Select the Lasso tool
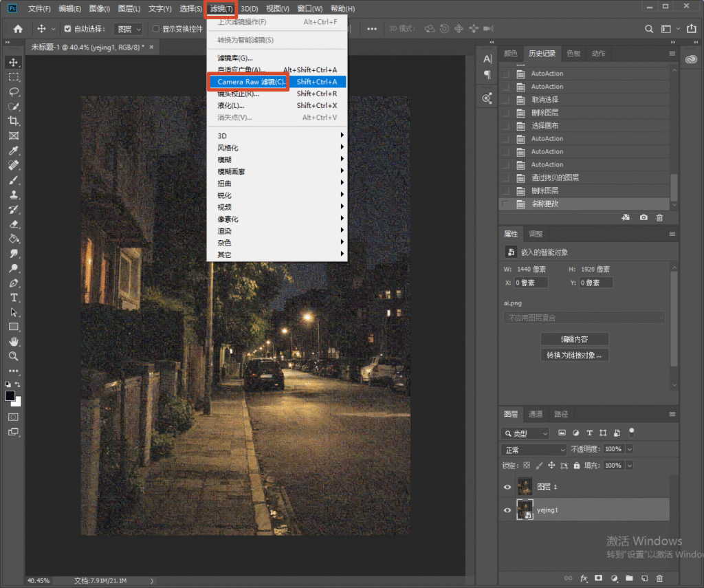This screenshot has height=588, width=704. tap(14, 91)
